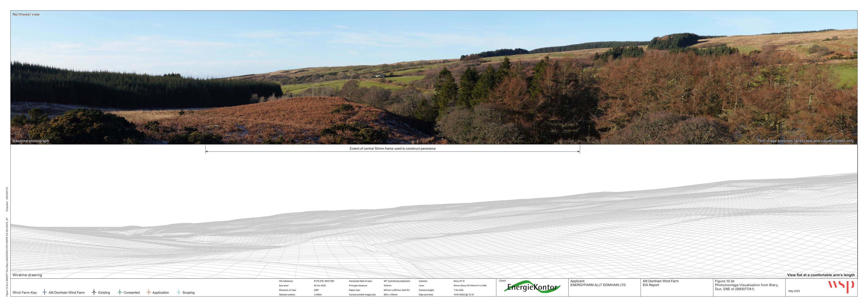Click the printed image size '820 x 130mm'
This screenshot has width=868, height=307.
click(x=391, y=294)
